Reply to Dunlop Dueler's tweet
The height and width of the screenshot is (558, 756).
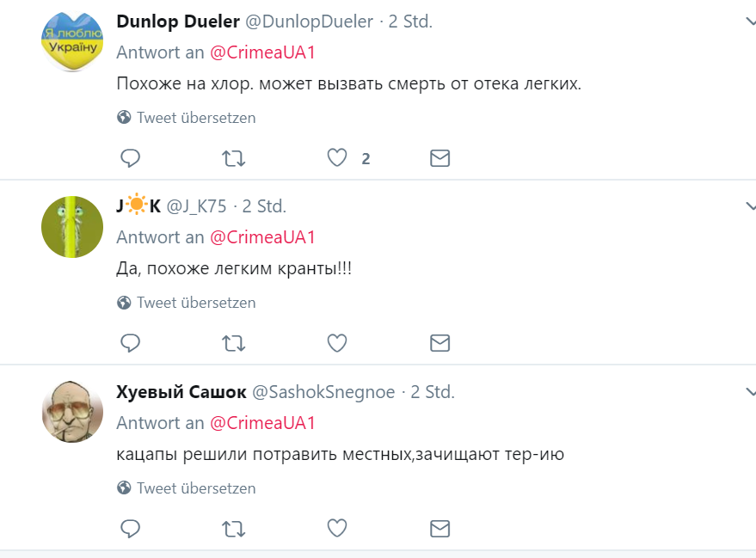[131, 158]
